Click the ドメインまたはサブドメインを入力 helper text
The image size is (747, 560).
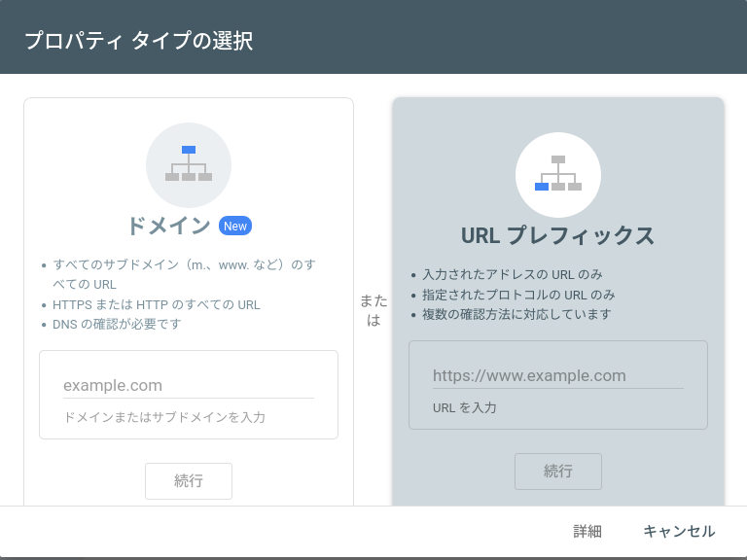(164, 417)
